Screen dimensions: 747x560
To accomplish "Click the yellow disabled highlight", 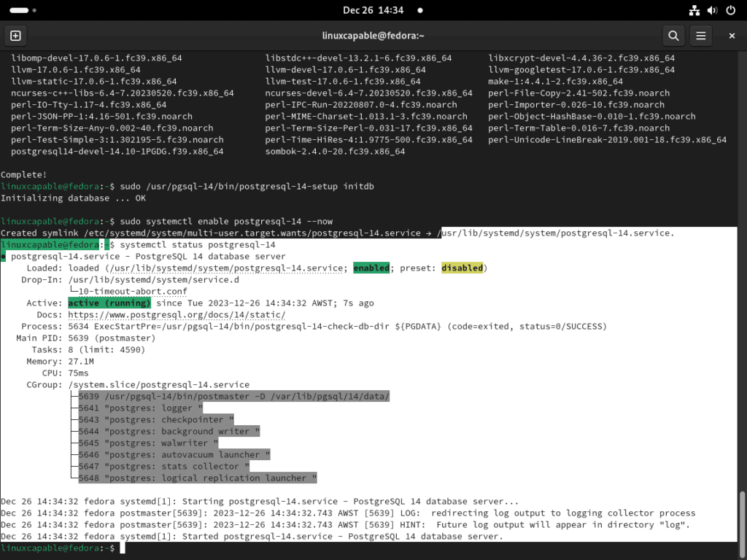I will coord(462,268).
